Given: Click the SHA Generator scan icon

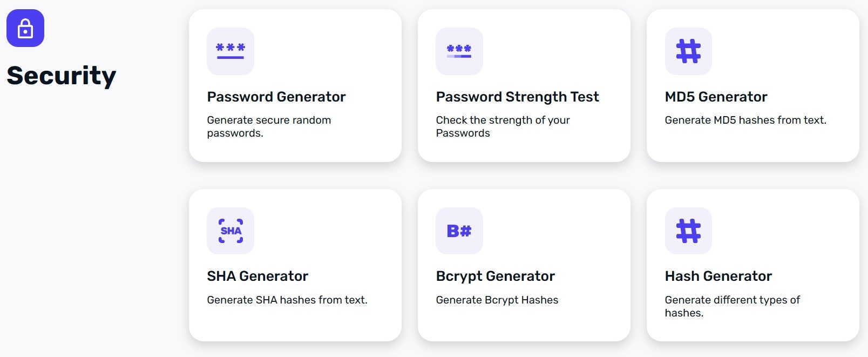Looking at the screenshot, I should (x=230, y=231).
